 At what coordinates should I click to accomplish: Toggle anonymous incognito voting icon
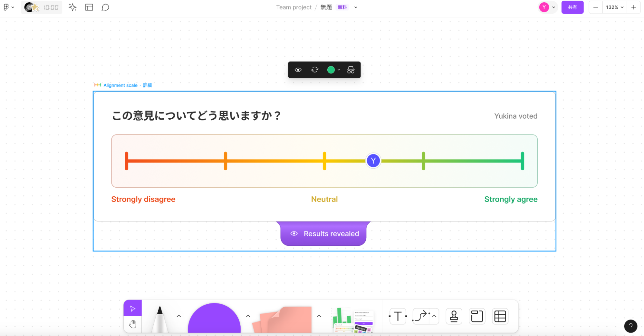(x=351, y=70)
